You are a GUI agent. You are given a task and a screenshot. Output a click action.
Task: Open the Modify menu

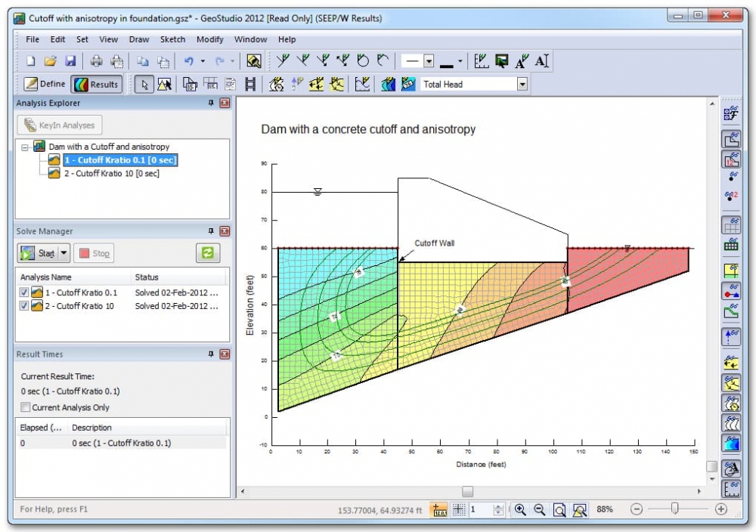(x=209, y=39)
